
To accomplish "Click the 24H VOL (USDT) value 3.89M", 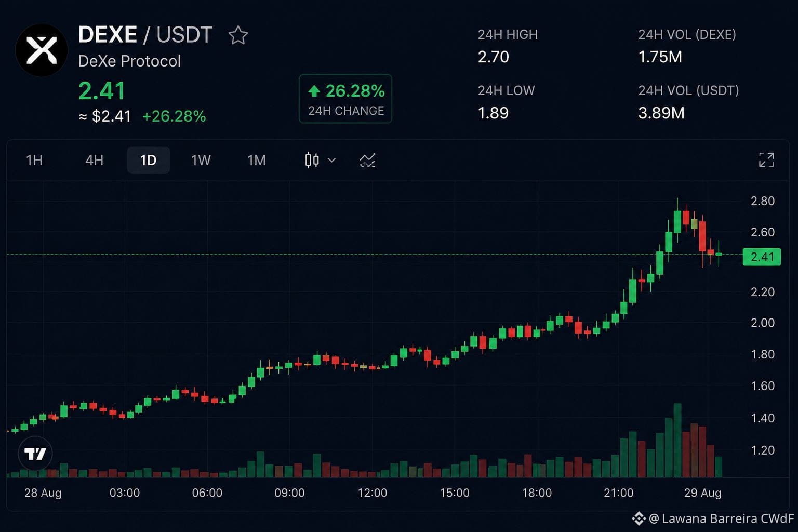I will coord(661,113).
